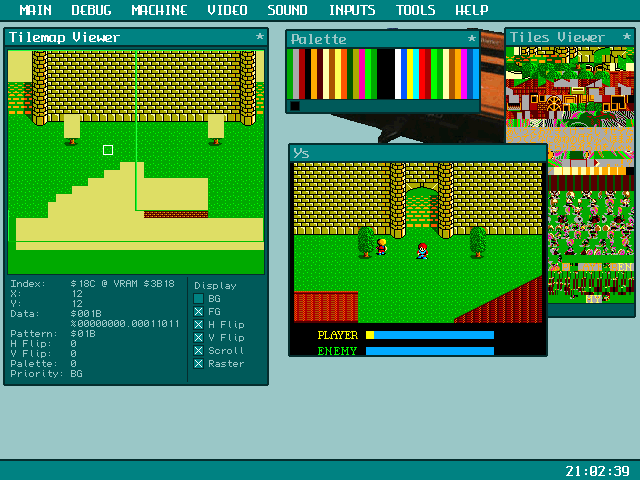Image resolution: width=640 pixels, height=480 pixels.
Task: Toggle the V Flip display checkbox
Action: pyautogui.click(x=198, y=338)
